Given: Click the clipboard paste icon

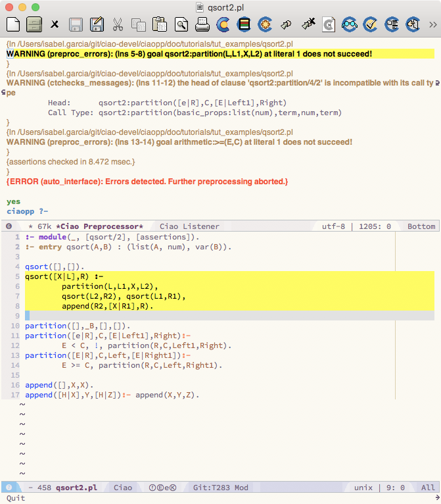Looking at the screenshot, I should 160,25.
